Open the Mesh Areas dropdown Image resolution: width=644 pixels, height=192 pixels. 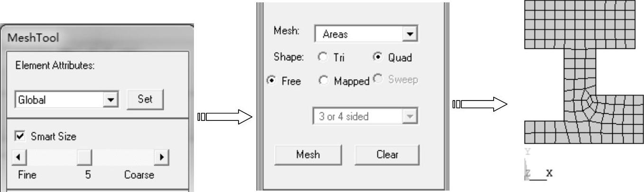coord(409,34)
